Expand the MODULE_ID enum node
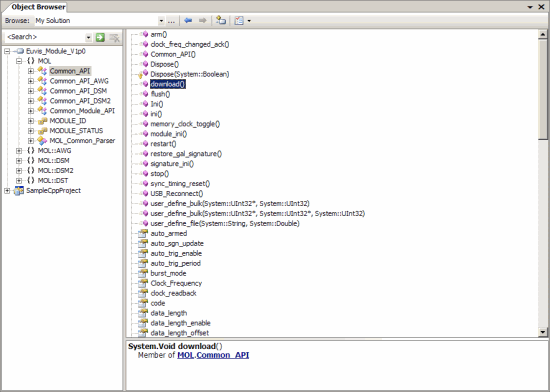The width and height of the screenshot is (550, 392). pyautogui.click(x=31, y=121)
